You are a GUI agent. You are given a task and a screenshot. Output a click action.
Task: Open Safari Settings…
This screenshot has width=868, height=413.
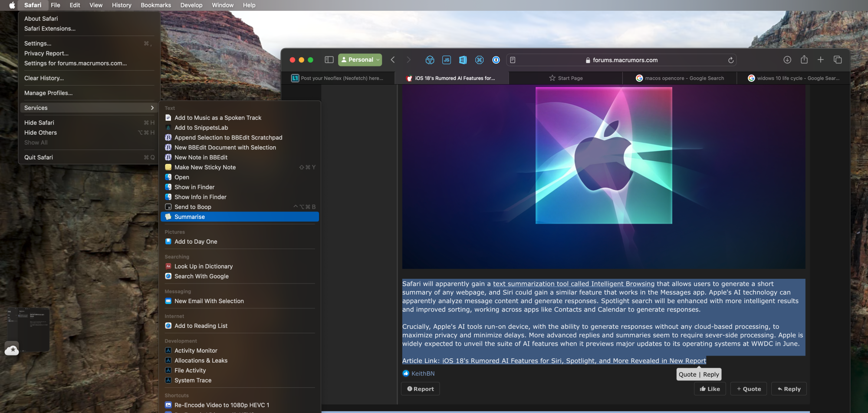coord(89,43)
